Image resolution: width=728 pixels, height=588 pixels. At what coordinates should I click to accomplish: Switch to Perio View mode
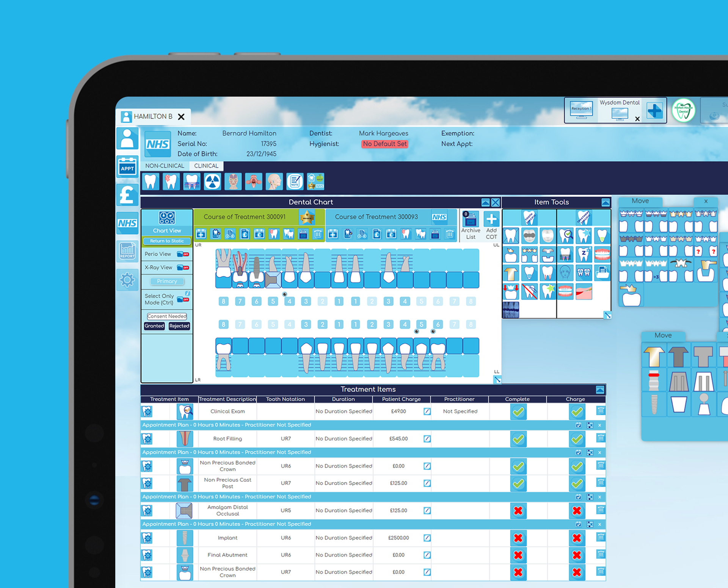183,253
